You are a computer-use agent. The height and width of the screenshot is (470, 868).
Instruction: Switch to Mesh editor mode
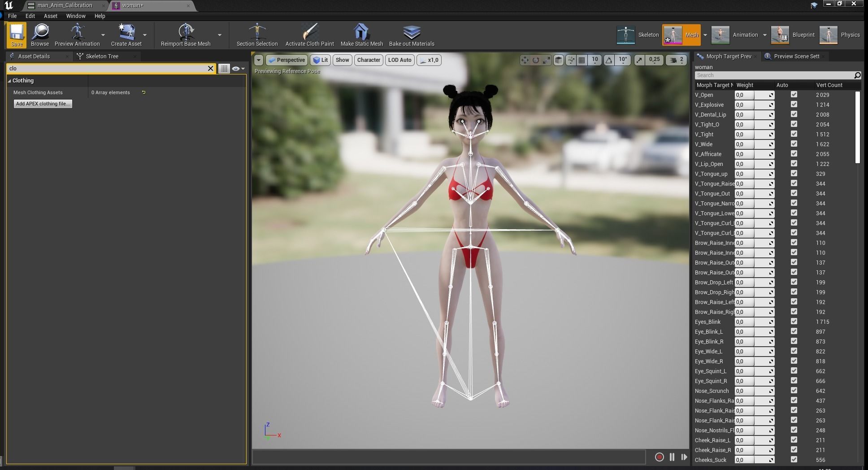681,35
